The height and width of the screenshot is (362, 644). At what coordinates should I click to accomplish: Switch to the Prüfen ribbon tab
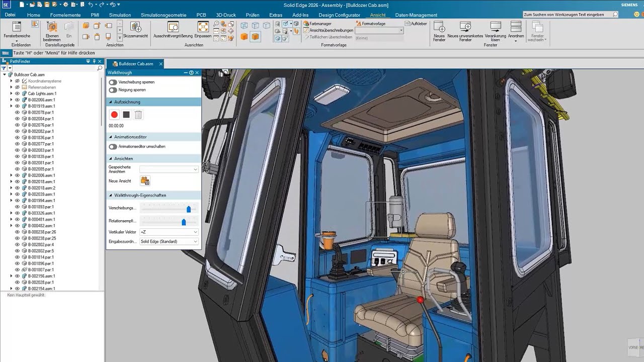coord(253,15)
